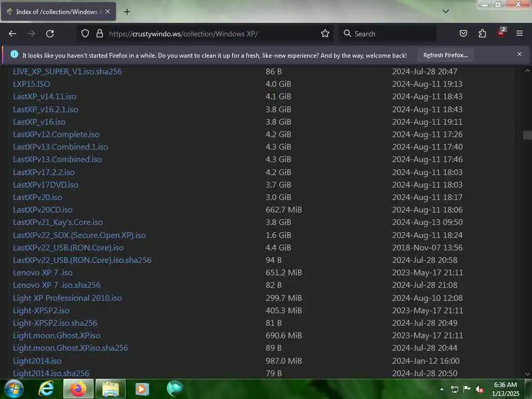This screenshot has width=532, height=399.
Task: Click the forward navigation arrow
Action: (31, 34)
